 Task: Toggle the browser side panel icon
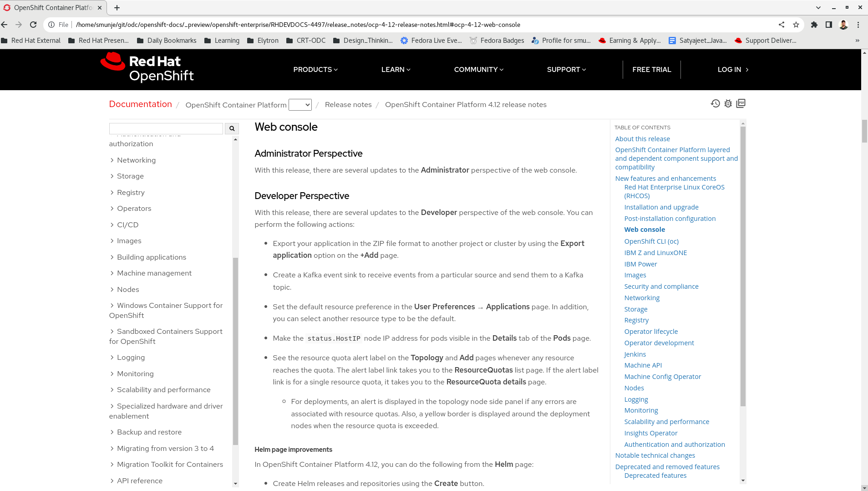pos(829,25)
